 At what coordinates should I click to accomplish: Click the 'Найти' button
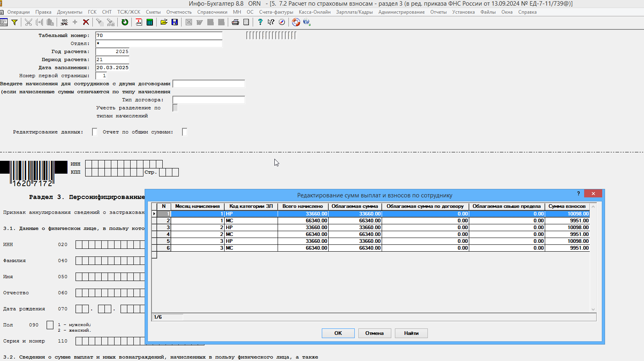(x=411, y=333)
